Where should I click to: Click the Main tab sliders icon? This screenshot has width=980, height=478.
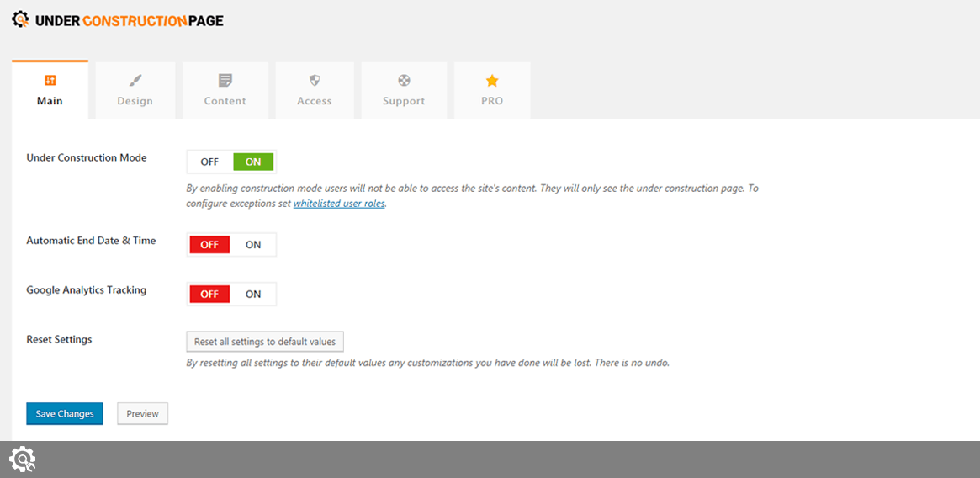[x=50, y=81]
